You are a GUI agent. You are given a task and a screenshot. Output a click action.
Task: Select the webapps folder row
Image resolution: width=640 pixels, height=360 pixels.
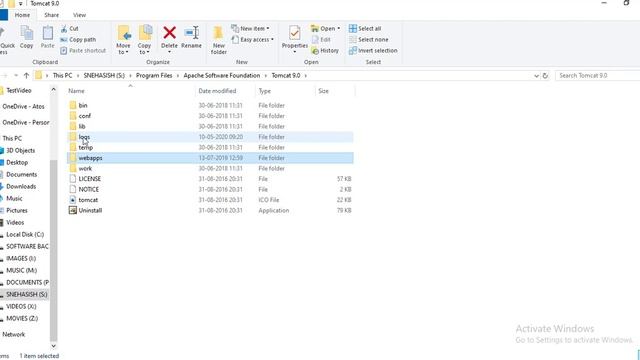(210, 158)
